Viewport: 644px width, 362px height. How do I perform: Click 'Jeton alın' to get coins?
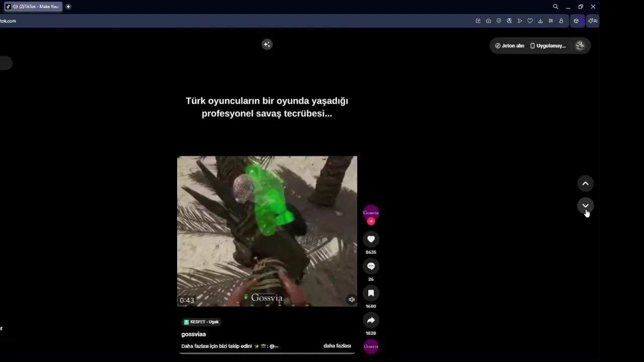510,46
